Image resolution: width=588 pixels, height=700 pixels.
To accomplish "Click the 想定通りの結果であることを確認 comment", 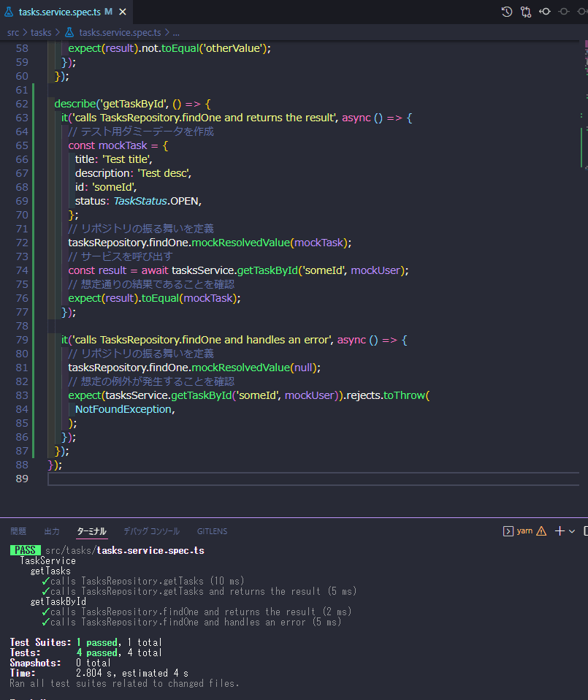I will click(x=151, y=284).
